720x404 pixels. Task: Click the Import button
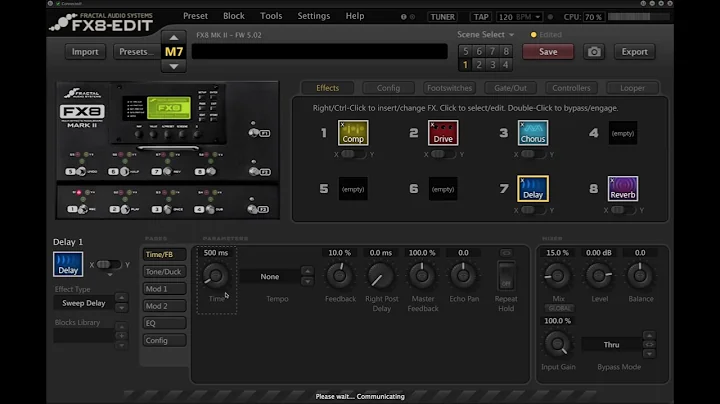tap(85, 52)
